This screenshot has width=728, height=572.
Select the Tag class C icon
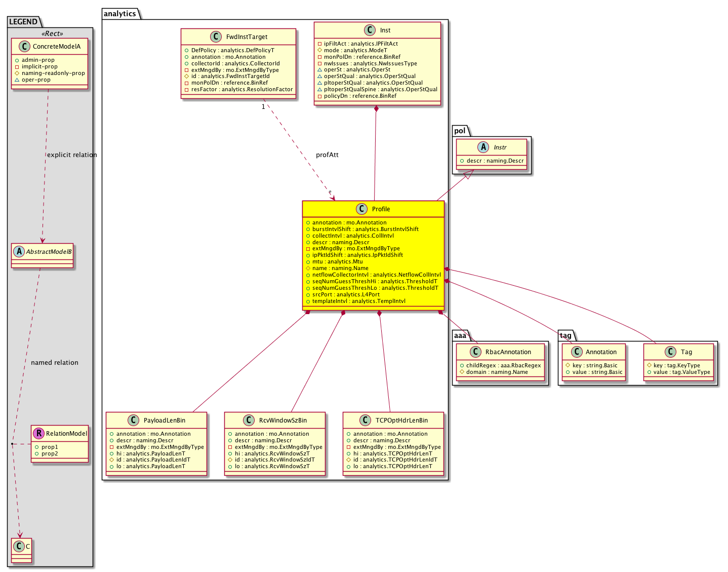(670, 352)
